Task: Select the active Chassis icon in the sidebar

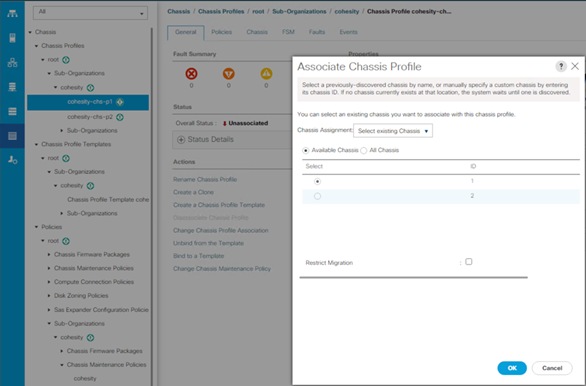Action: (12, 136)
